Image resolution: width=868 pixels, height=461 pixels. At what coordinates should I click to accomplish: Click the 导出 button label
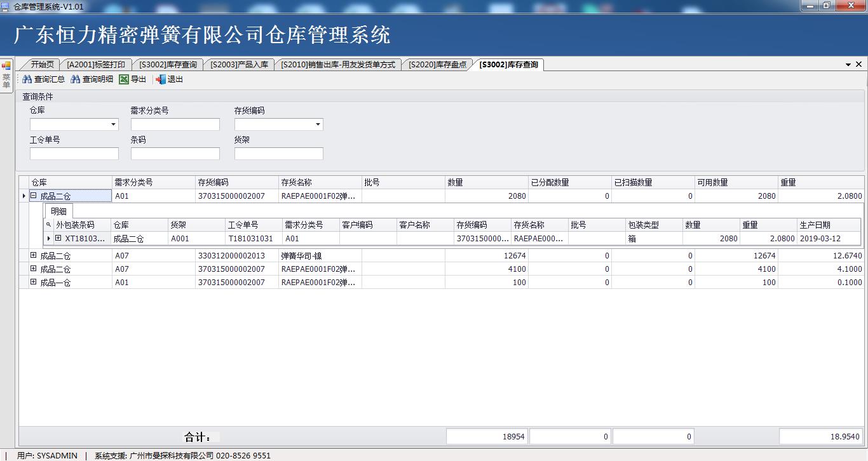coord(139,79)
